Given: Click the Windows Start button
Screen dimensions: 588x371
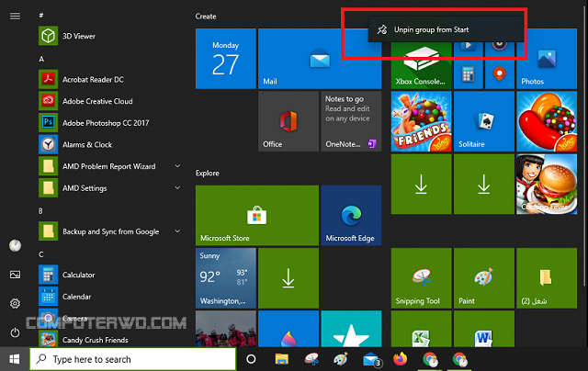Looking at the screenshot, I should point(15,359).
